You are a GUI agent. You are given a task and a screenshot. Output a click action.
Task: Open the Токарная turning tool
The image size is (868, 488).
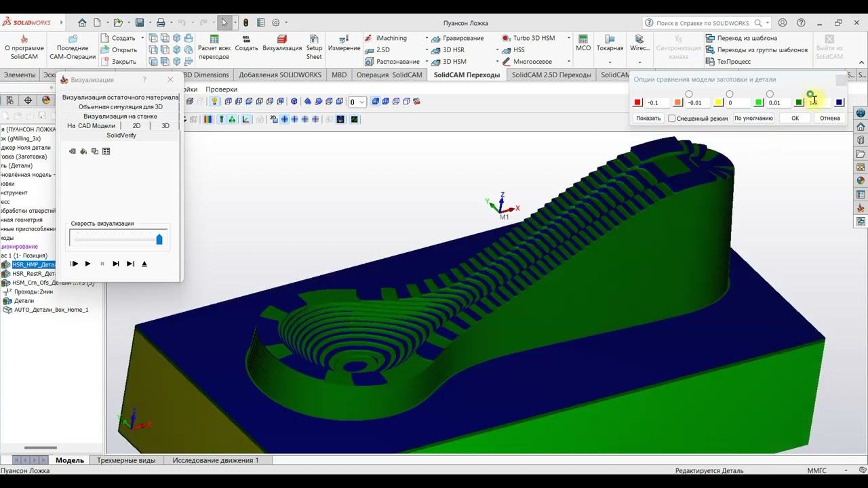(610, 43)
